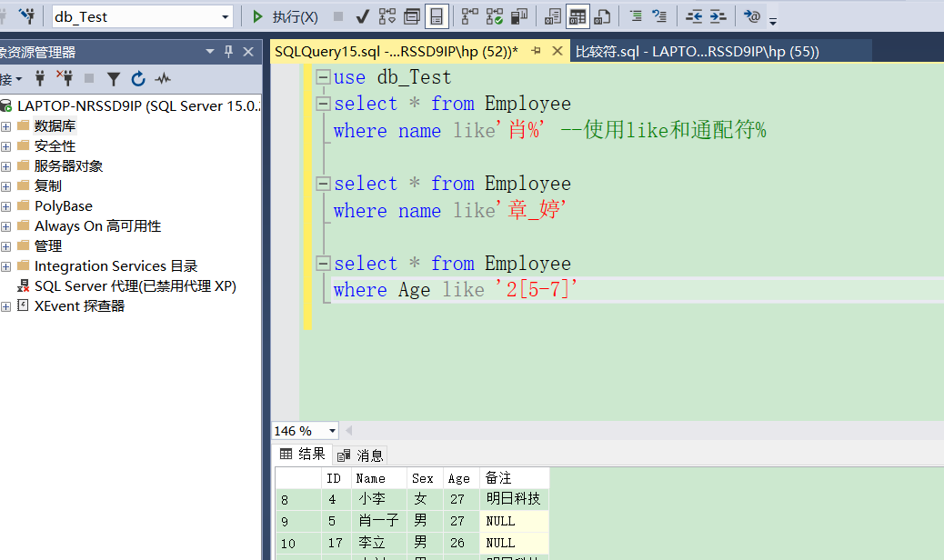Select the 明日科技 cell in row 8

click(514, 499)
